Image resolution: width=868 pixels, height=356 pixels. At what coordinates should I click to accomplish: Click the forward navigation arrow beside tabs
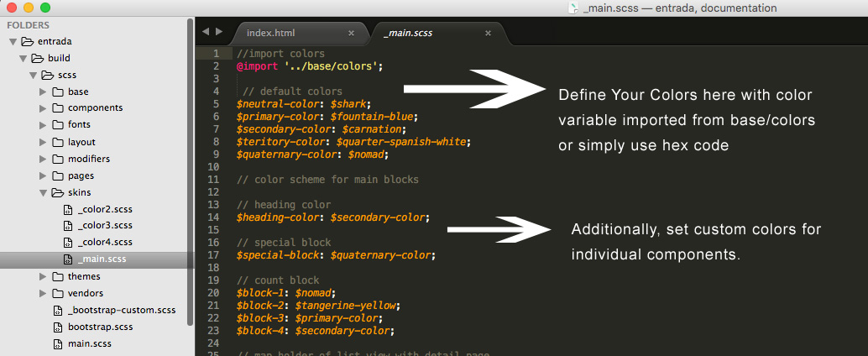[x=219, y=32]
